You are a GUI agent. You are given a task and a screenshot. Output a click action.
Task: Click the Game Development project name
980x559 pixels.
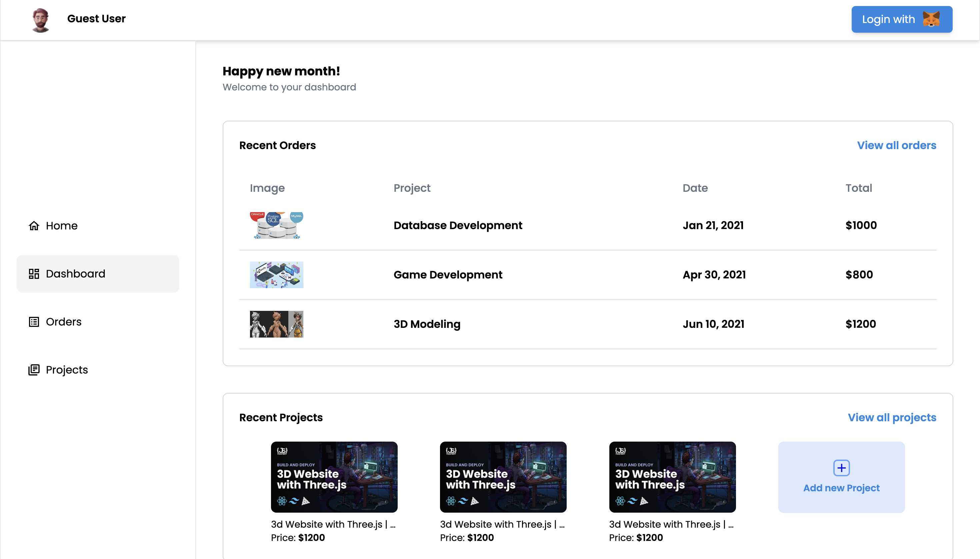pyautogui.click(x=447, y=275)
